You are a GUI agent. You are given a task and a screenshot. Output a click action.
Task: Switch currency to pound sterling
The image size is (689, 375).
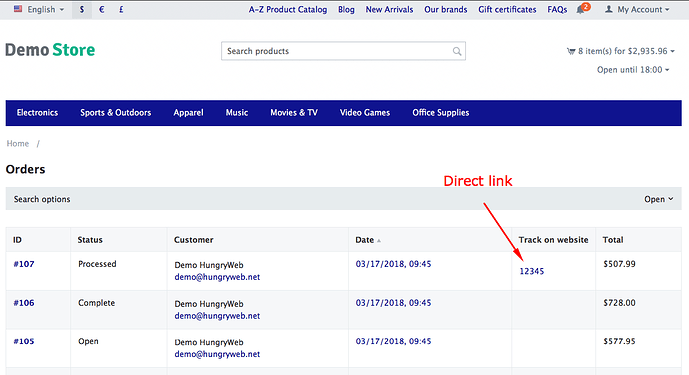coord(121,9)
